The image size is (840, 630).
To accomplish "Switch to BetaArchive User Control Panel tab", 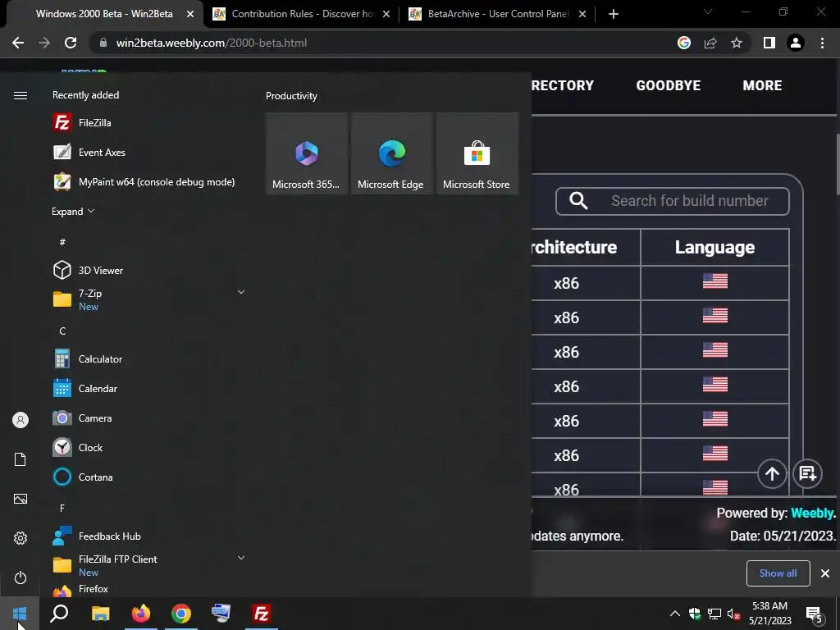I will (497, 14).
